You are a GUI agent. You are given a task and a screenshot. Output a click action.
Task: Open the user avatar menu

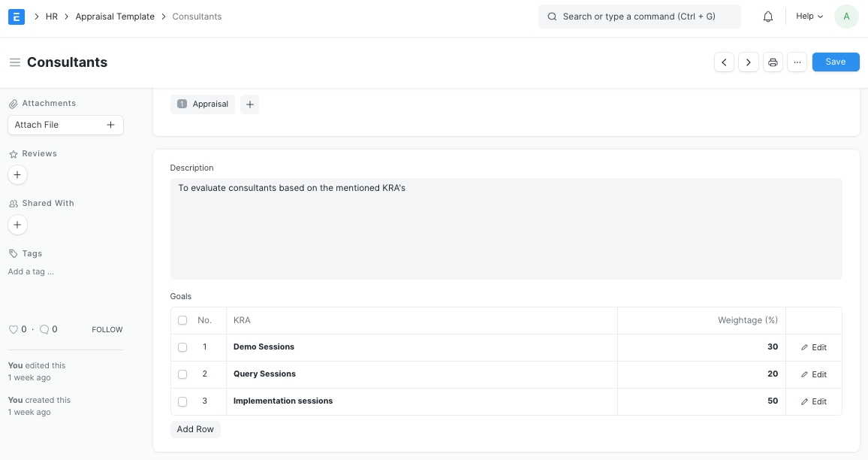[x=846, y=17]
